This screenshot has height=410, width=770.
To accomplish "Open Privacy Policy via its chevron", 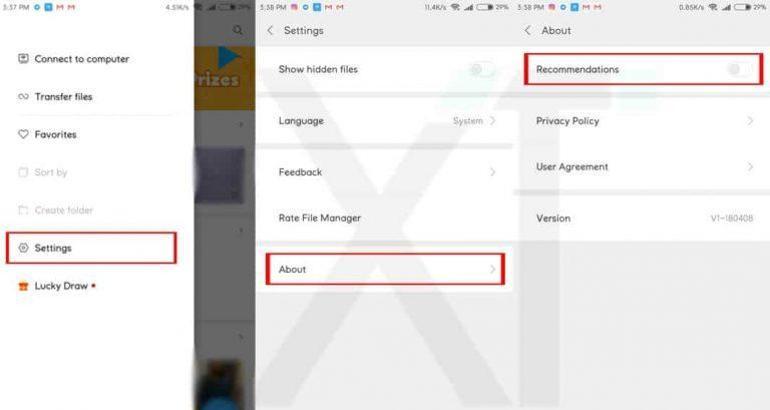I will (x=750, y=121).
